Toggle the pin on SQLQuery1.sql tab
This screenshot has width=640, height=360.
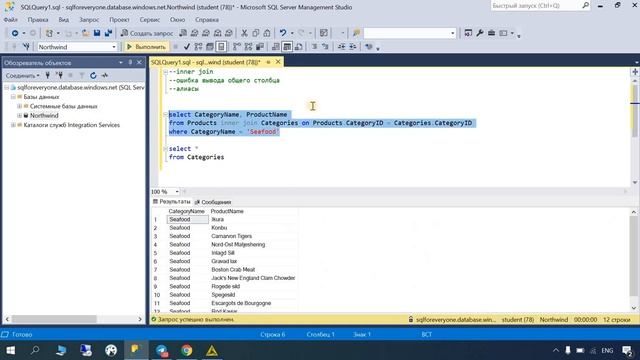(268, 62)
